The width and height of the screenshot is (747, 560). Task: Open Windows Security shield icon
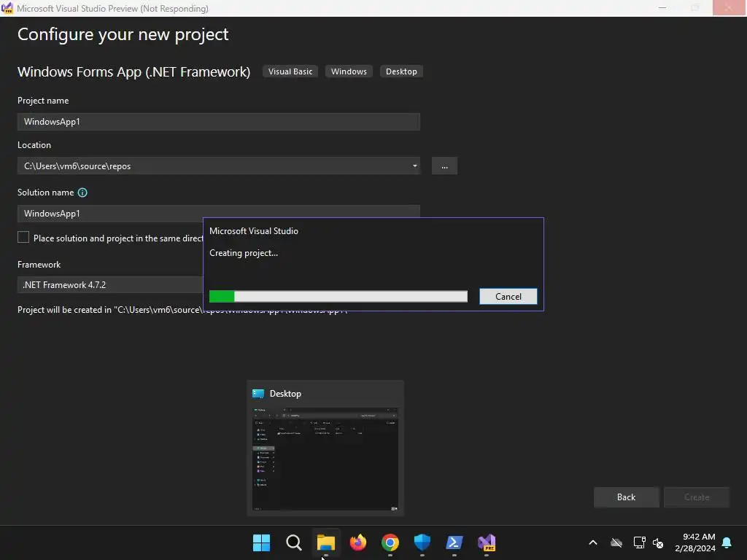coord(422,542)
